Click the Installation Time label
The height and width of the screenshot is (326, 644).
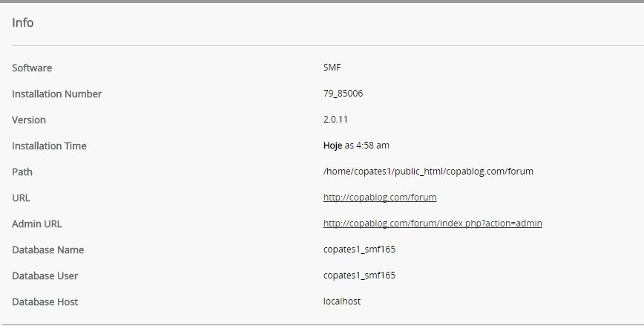49,146
